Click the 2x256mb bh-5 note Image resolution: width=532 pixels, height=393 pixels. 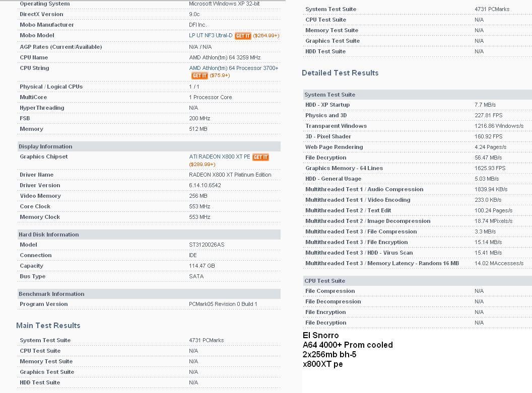[329, 354]
